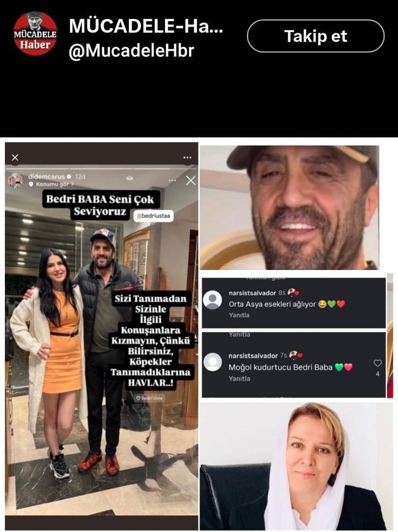Open the @MucadeleHbr handle

point(132,51)
